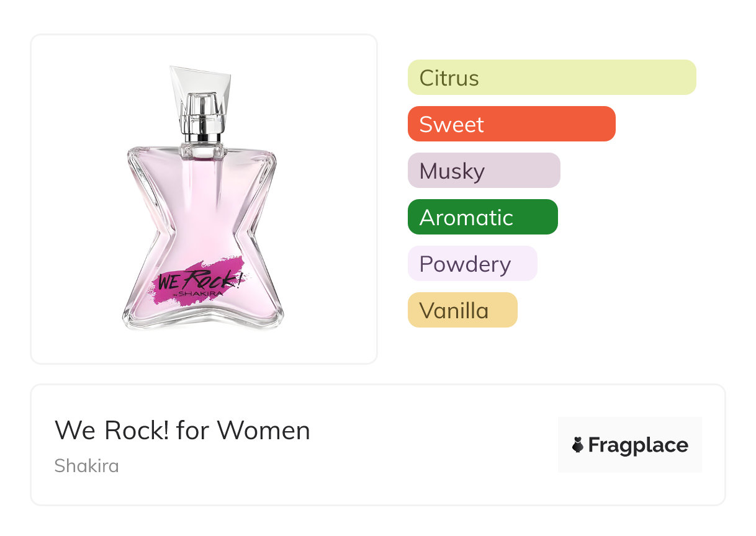The width and height of the screenshot is (756, 536).
Task: Click the Fragplace wordmark text
Action: pos(638,445)
